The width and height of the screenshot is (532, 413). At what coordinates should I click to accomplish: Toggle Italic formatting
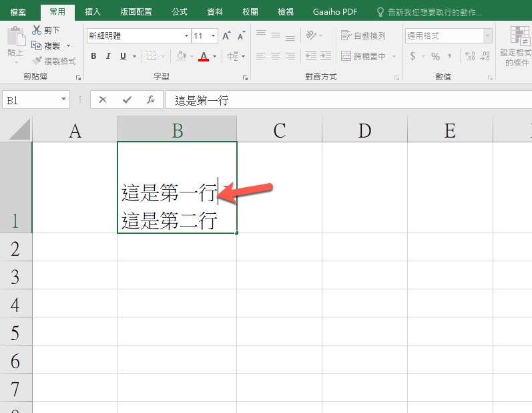click(x=108, y=56)
